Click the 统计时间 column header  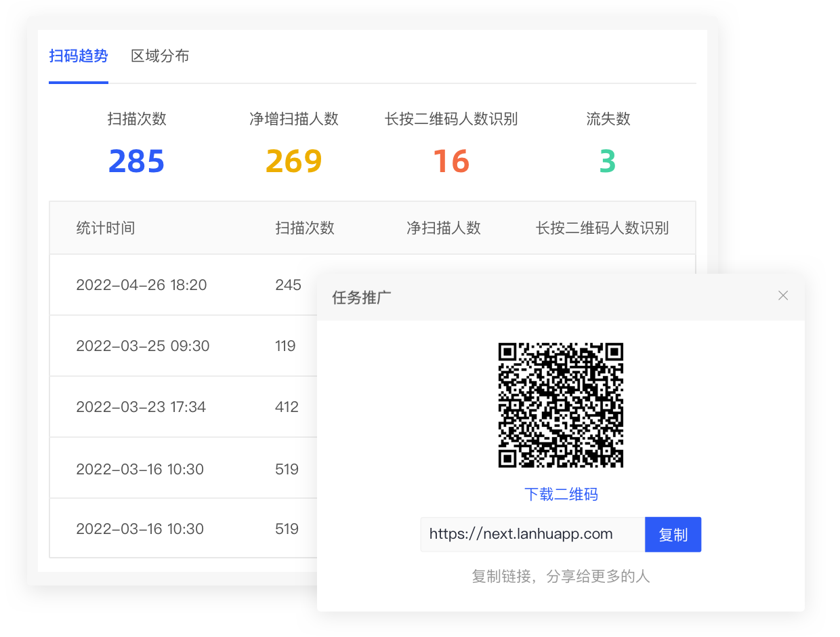(106, 228)
